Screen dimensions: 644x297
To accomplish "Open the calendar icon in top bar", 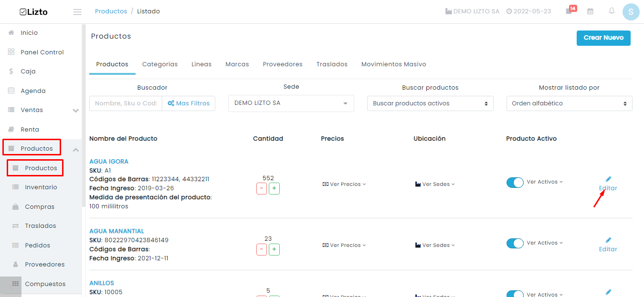I will pos(591,11).
